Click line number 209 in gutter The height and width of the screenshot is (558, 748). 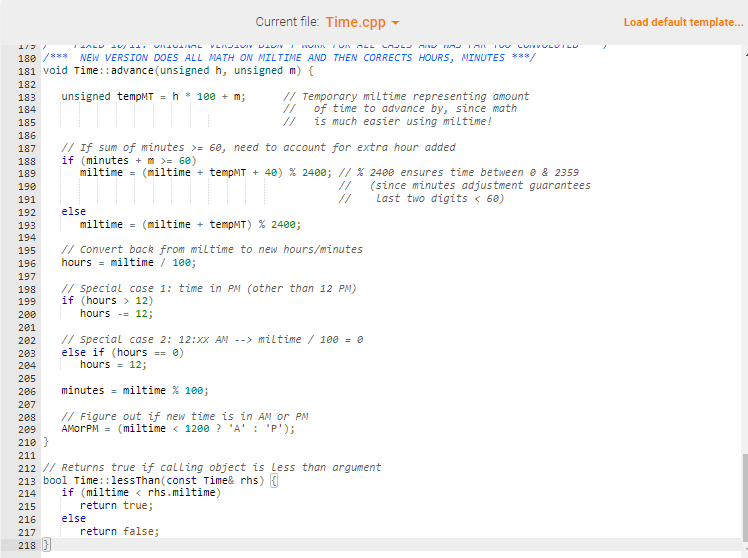27,430
